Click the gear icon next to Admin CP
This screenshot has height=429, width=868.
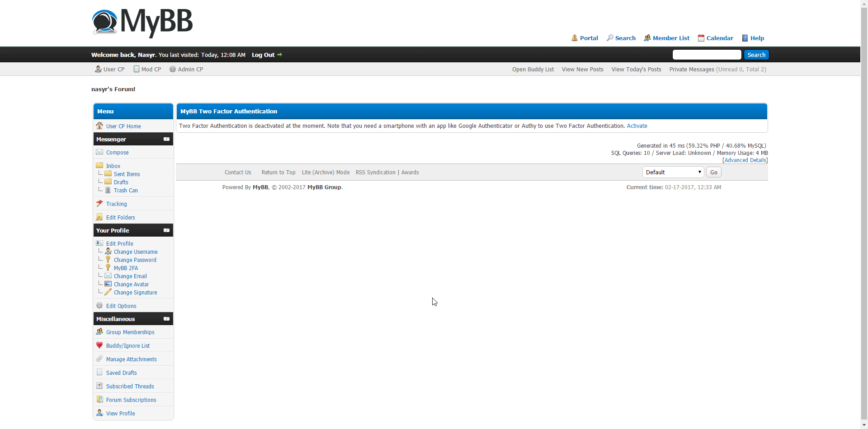point(172,69)
